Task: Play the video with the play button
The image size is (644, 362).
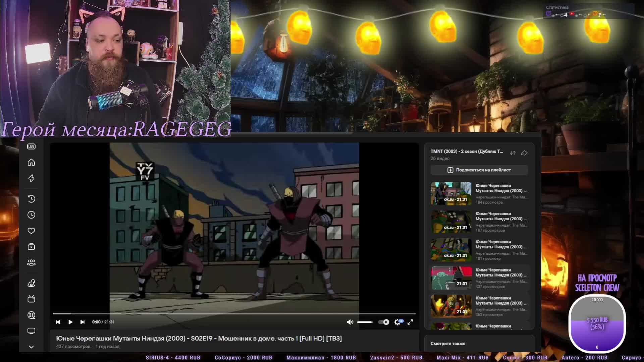Action: (70, 322)
